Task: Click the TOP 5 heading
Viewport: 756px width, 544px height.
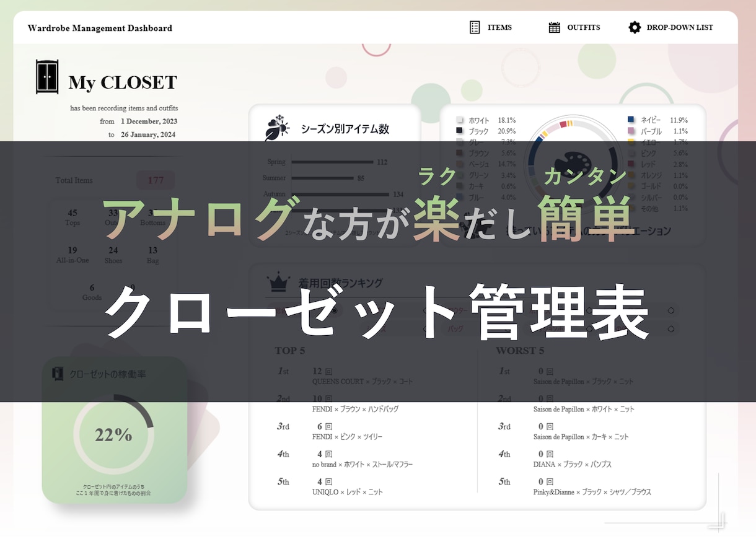Action: tap(290, 351)
